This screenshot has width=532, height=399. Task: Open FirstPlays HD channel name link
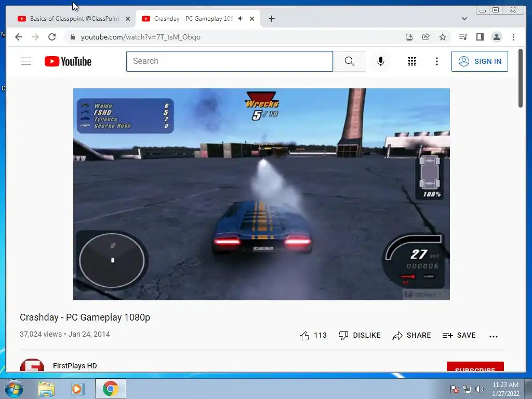click(x=75, y=366)
